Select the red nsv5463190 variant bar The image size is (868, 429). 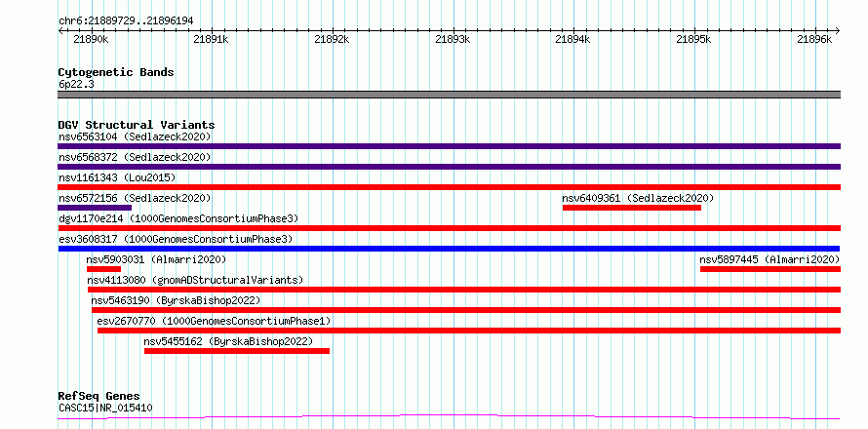click(466, 310)
